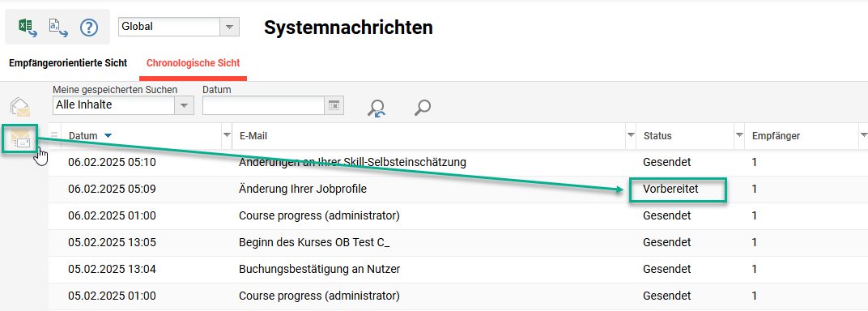
Task: Open the calendar date picker icon
Action: (334, 105)
